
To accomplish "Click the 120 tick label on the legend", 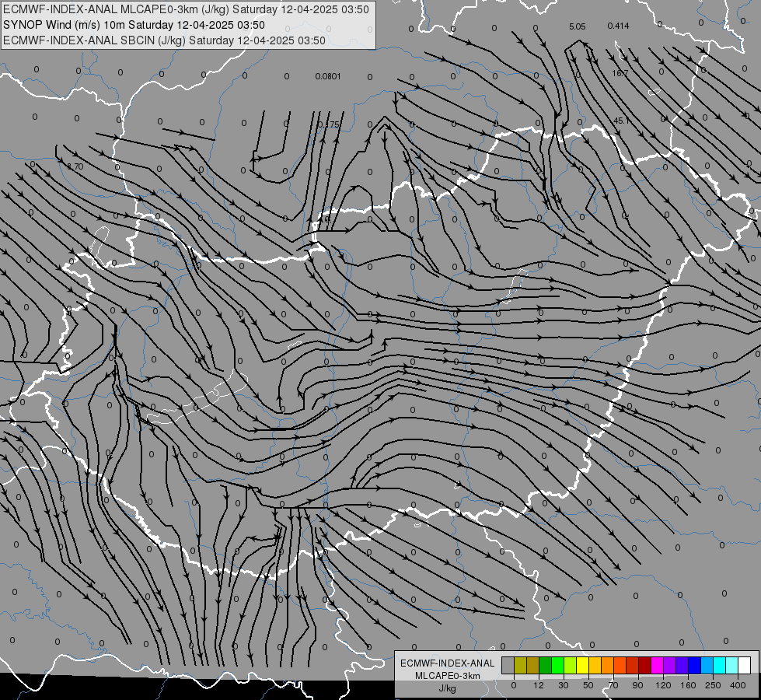I will (663, 685).
